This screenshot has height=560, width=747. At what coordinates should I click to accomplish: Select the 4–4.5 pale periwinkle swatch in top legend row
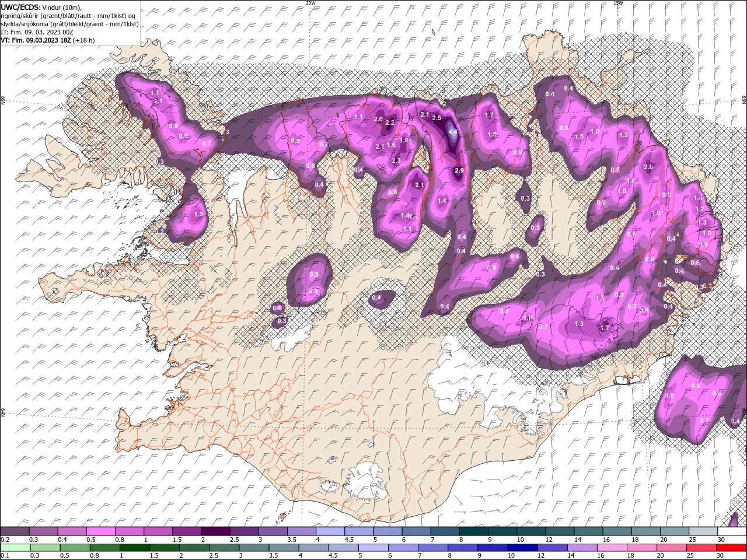[x=330, y=531]
